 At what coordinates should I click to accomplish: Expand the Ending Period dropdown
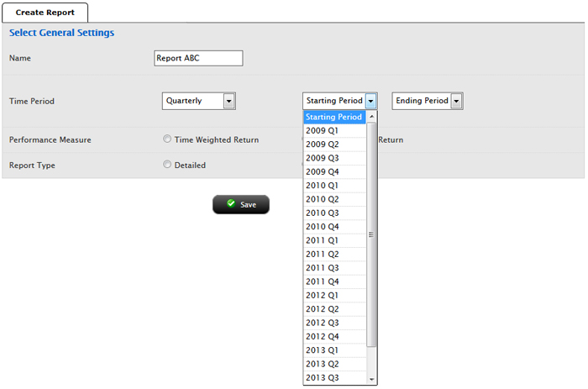(x=456, y=101)
